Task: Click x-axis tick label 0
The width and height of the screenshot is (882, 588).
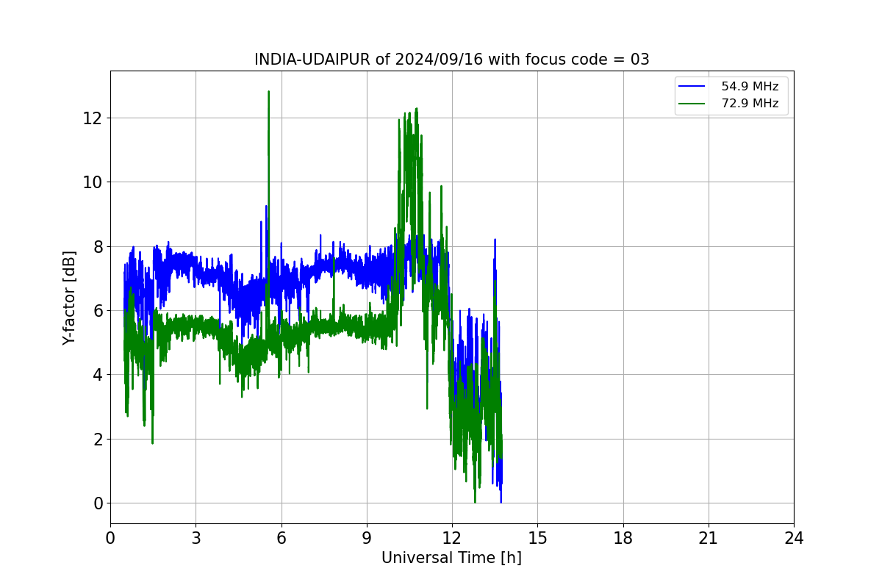Action: pos(110,538)
